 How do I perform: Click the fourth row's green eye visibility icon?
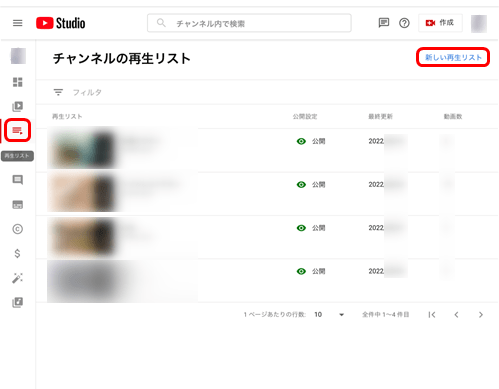301,271
